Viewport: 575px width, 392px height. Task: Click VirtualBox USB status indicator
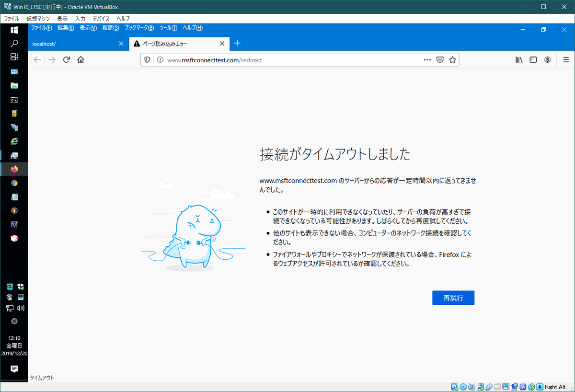point(489,387)
